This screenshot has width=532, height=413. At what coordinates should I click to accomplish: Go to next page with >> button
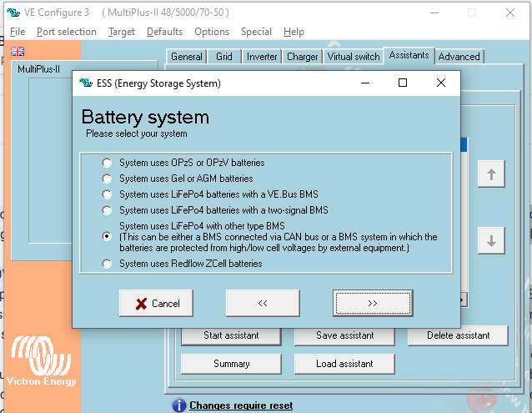(x=372, y=304)
